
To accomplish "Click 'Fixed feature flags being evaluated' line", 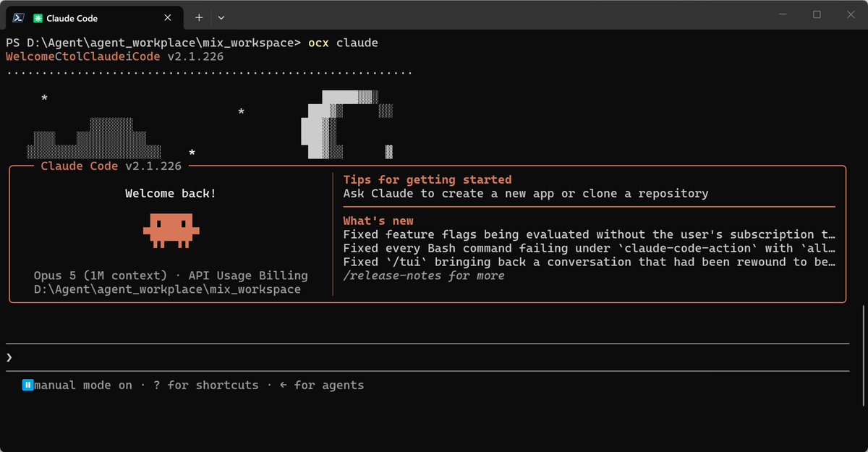I will (590, 234).
